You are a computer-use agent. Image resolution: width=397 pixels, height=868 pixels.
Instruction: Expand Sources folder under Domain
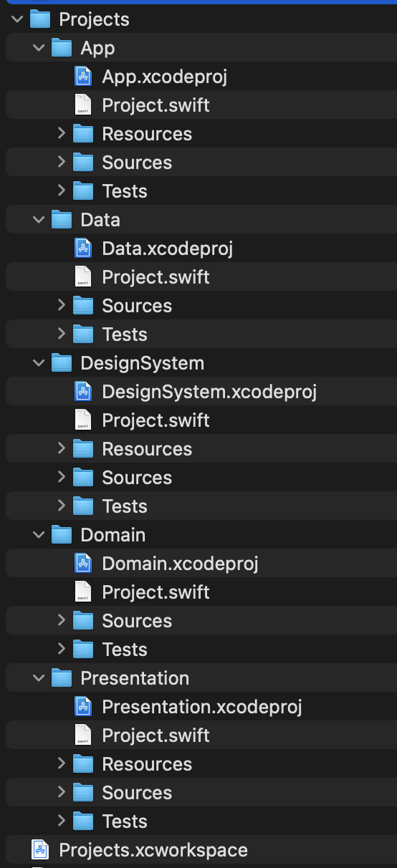click(61, 620)
